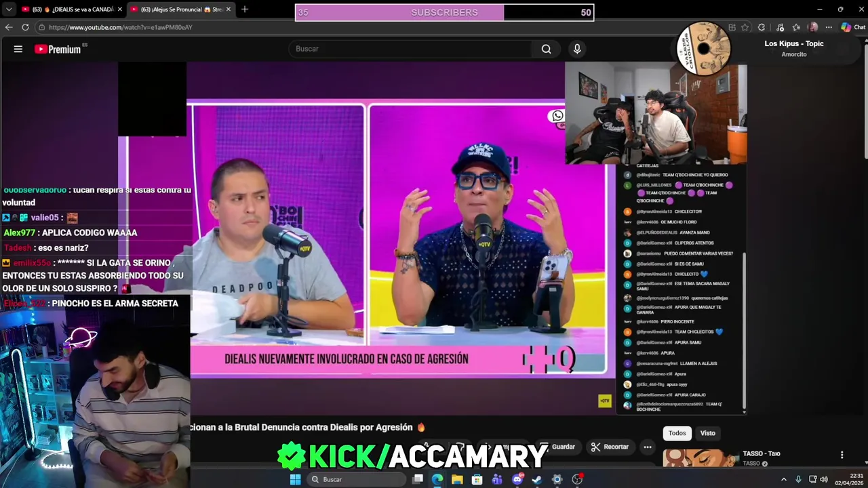Open media control music icon in toolbar
Screen dimensions: 868x488
pos(781,27)
